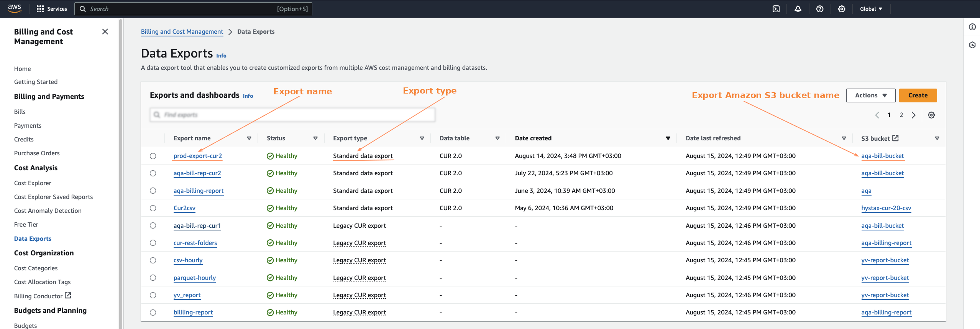Click the magnifier icon in Find exports field
Image resolution: width=980 pixels, height=329 pixels.
coord(157,115)
